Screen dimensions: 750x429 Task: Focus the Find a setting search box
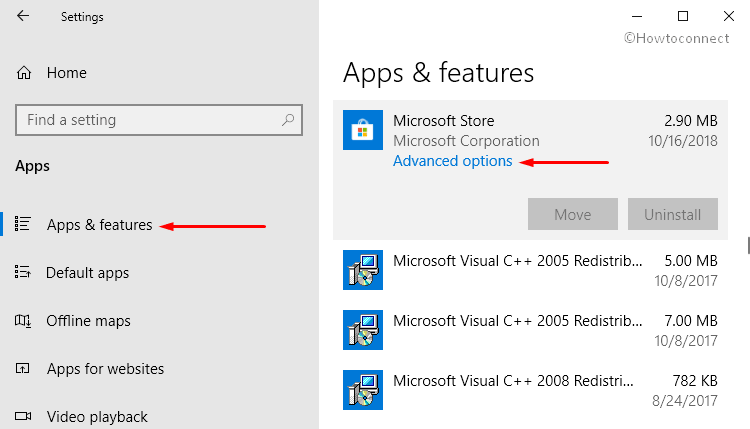coord(159,120)
